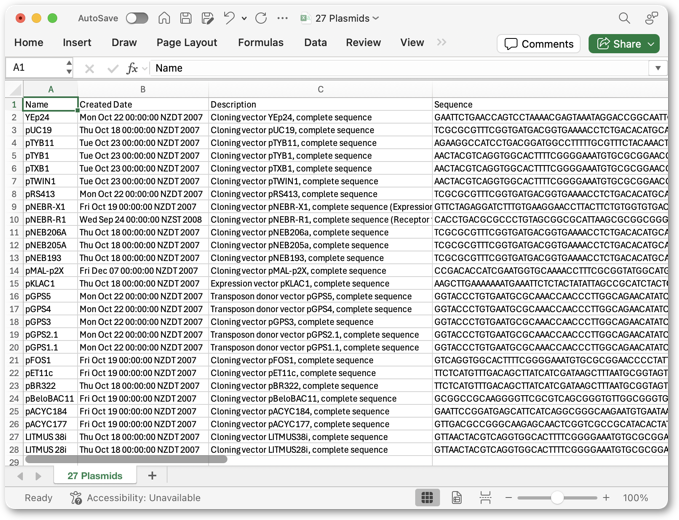Click the formula bar confirm checkmark

[x=113, y=68]
